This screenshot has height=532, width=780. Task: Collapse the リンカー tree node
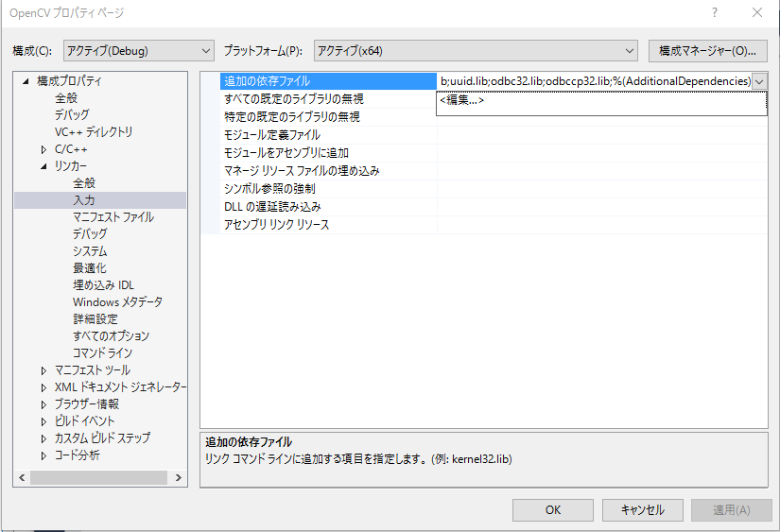click(x=43, y=166)
